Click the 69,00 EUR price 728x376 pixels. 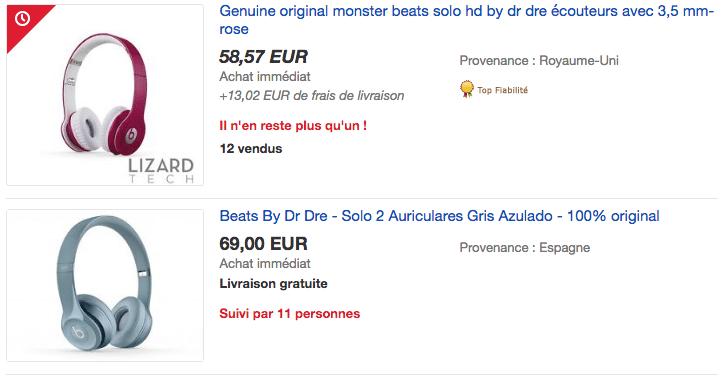[263, 244]
